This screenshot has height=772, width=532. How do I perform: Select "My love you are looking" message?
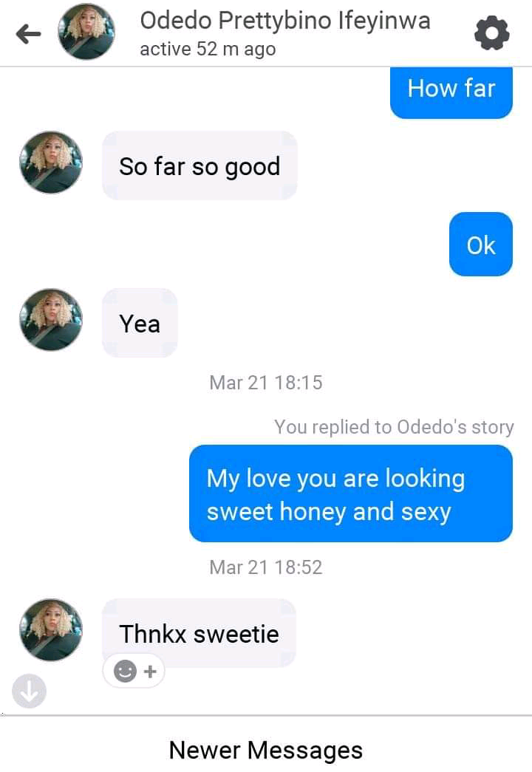[x=350, y=494]
